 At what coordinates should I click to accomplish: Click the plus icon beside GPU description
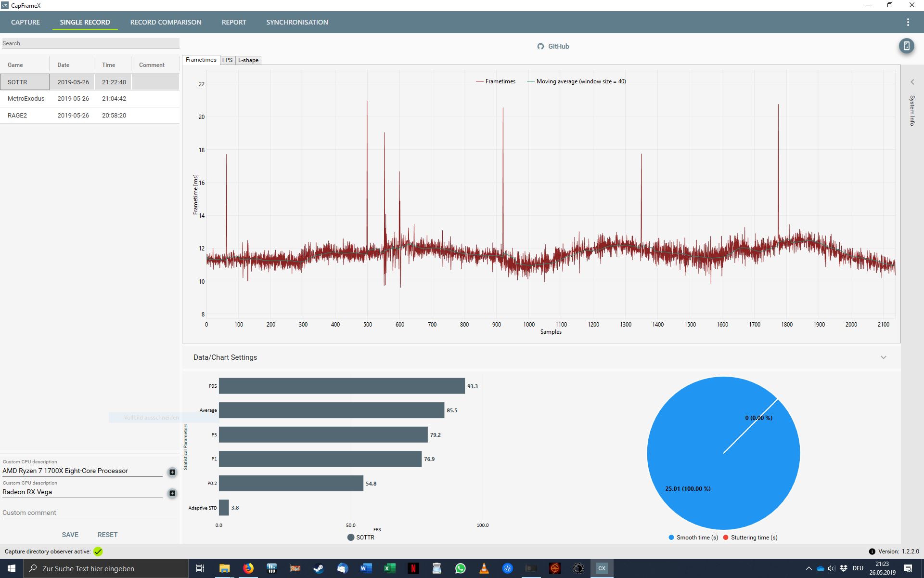tap(172, 493)
